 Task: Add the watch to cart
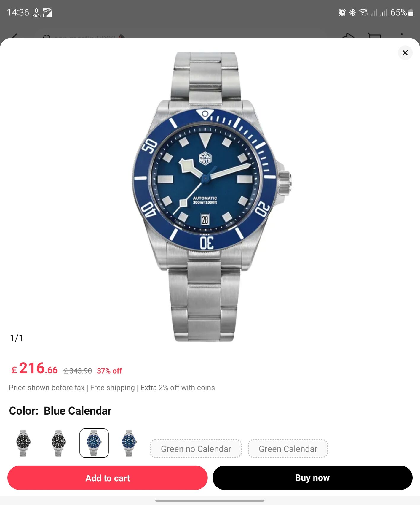[x=108, y=478]
